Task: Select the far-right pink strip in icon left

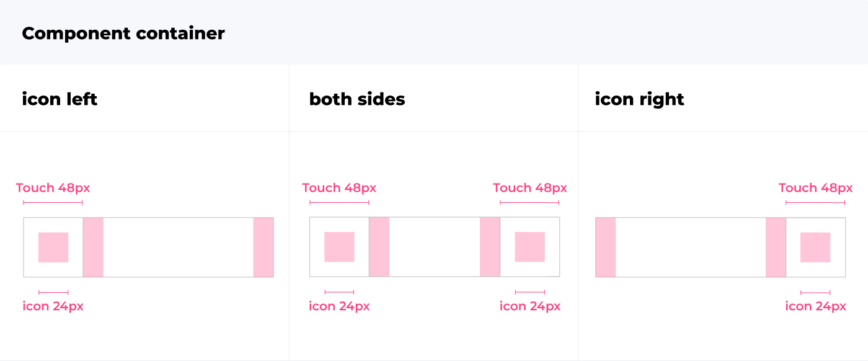Action: 263,247
